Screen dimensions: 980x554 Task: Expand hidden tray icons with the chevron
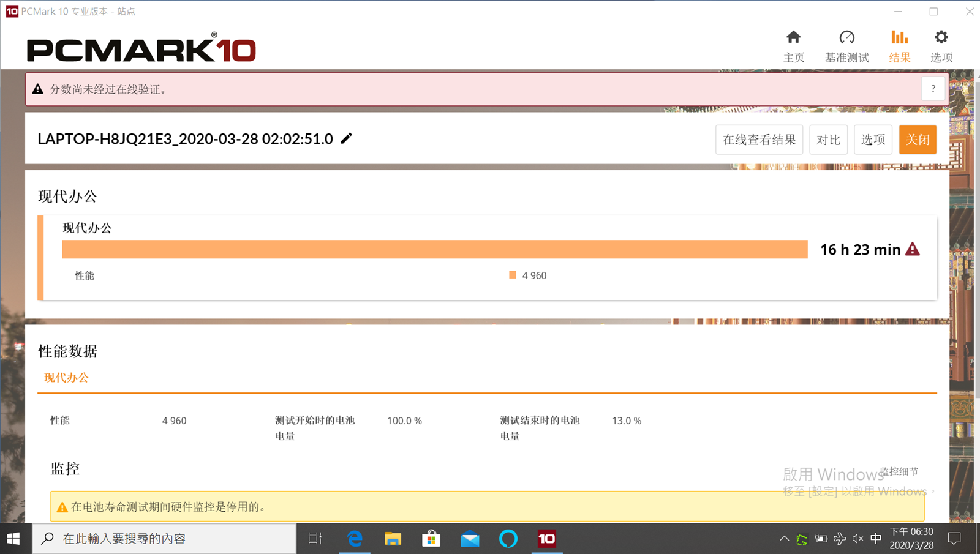tap(785, 539)
